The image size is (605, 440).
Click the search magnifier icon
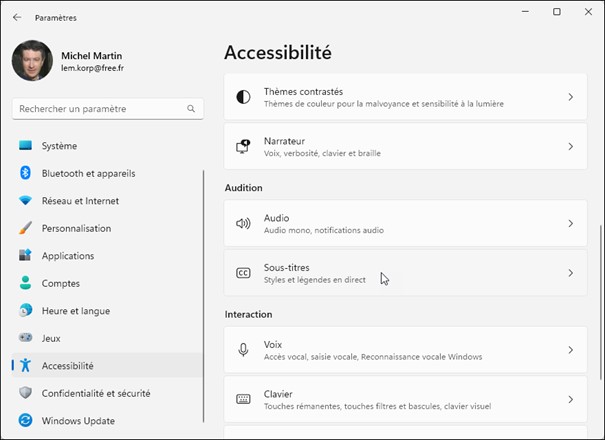click(191, 108)
